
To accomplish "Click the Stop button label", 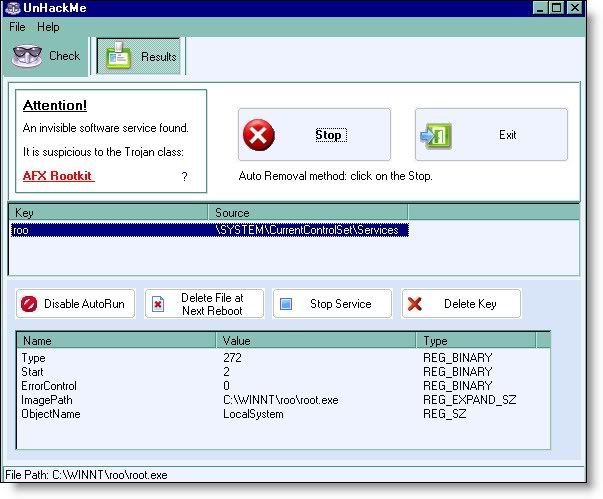I will pyautogui.click(x=331, y=135).
